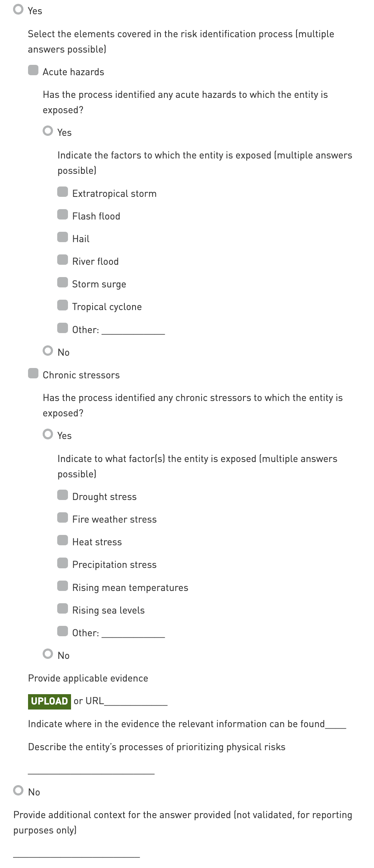Image resolution: width=374 pixels, height=868 pixels.
Task: Select No for chronic stressors identified
Action: [48, 653]
